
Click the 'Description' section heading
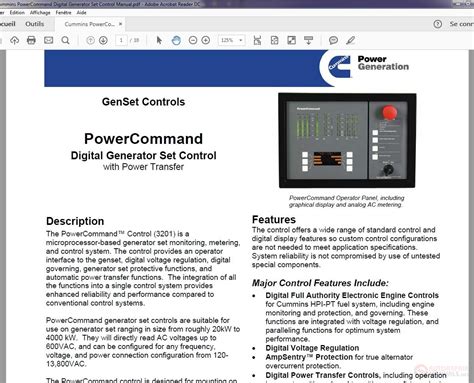[x=75, y=221]
